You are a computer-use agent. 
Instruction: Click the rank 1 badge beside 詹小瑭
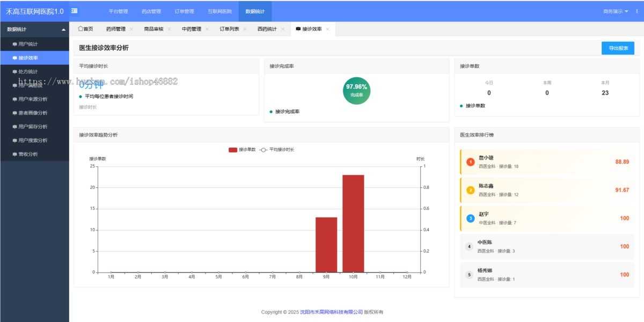pyautogui.click(x=471, y=162)
